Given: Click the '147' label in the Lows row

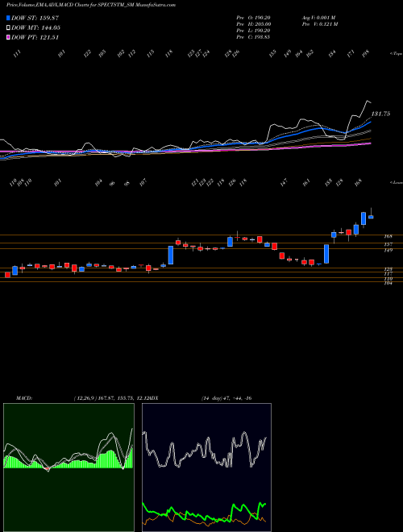Looking at the screenshot, I should 284,183.
